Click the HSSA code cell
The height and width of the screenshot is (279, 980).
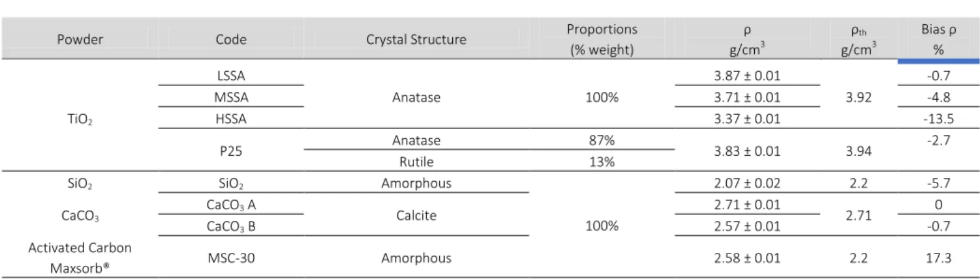pyautogui.click(x=231, y=118)
